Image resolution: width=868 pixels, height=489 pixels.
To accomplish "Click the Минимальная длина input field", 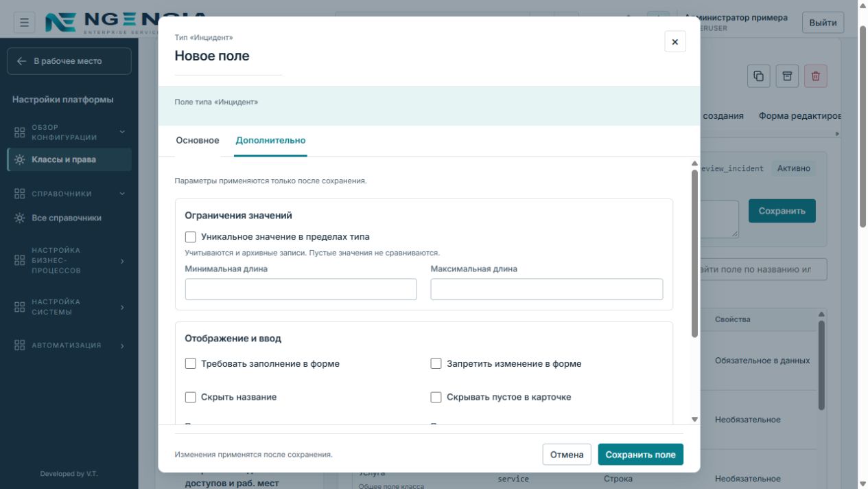I will coord(301,289).
